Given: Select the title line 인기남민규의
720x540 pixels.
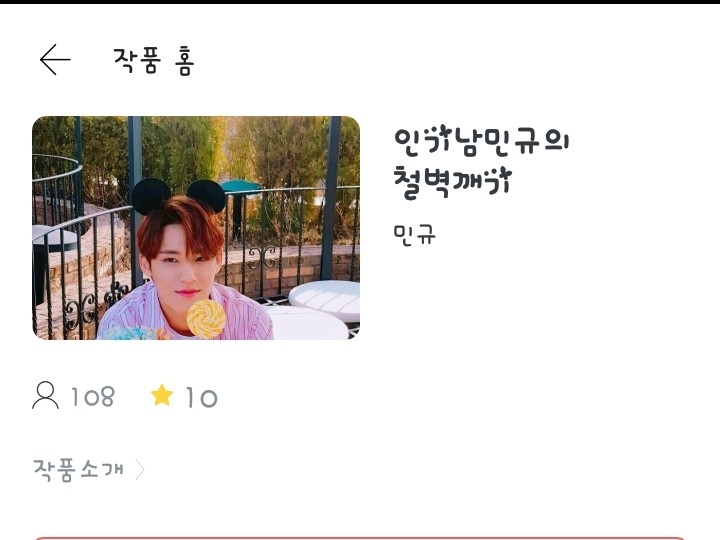Looking at the screenshot, I should [x=482, y=141].
